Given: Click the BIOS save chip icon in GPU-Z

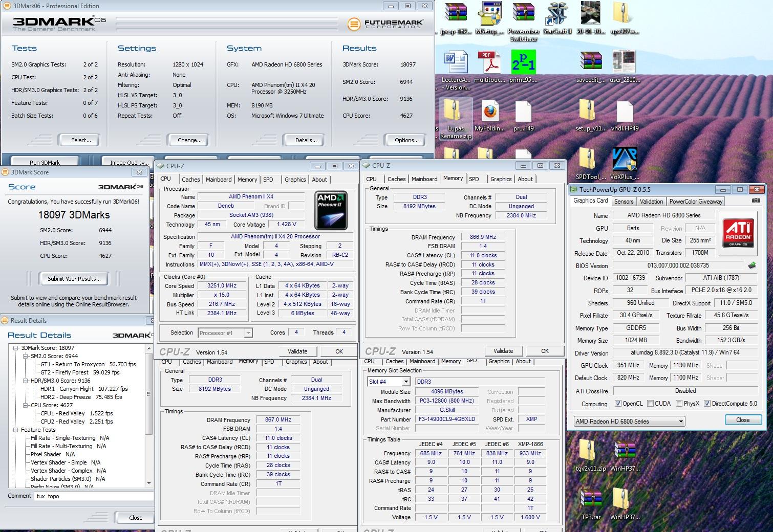Looking at the screenshot, I should pos(752,265).
